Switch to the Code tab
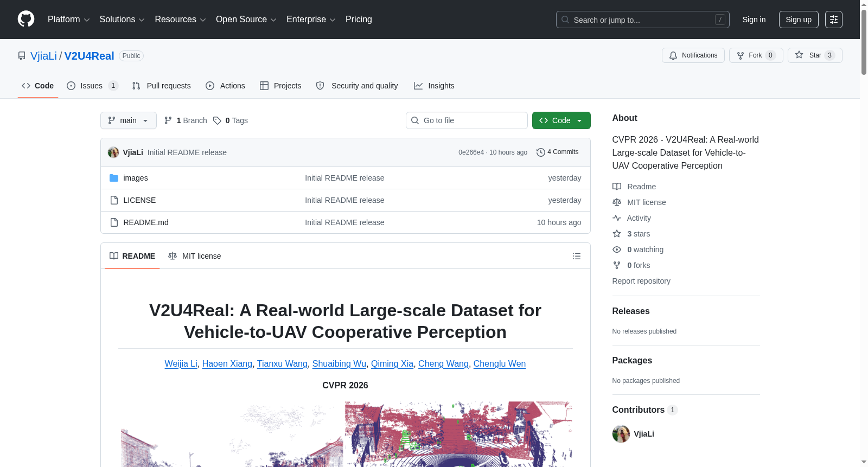 coord(38,86)
